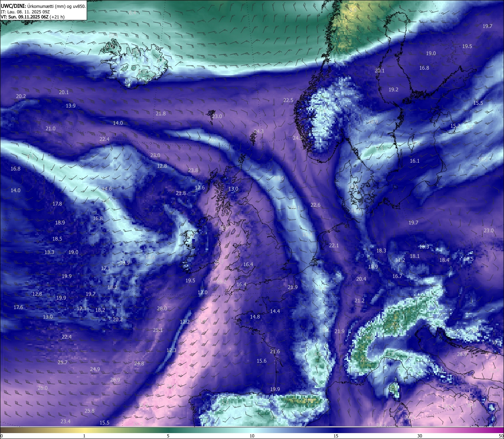Click the map value 25.7

coord(62,362)
